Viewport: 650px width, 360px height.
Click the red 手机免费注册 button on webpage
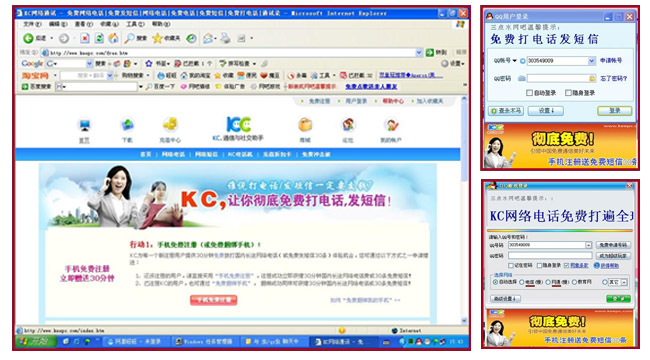click(x=213, y=300)
